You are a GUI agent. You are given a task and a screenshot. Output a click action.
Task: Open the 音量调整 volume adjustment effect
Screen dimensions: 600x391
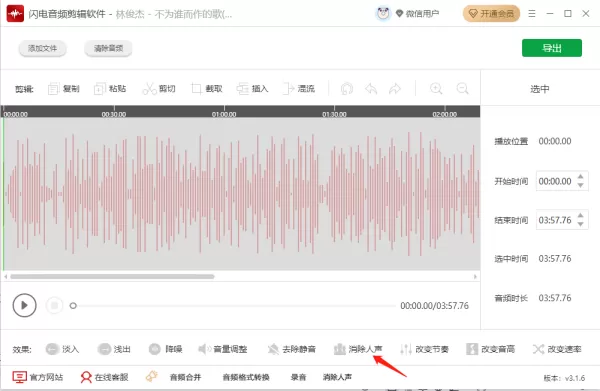[x=222, y=349]
